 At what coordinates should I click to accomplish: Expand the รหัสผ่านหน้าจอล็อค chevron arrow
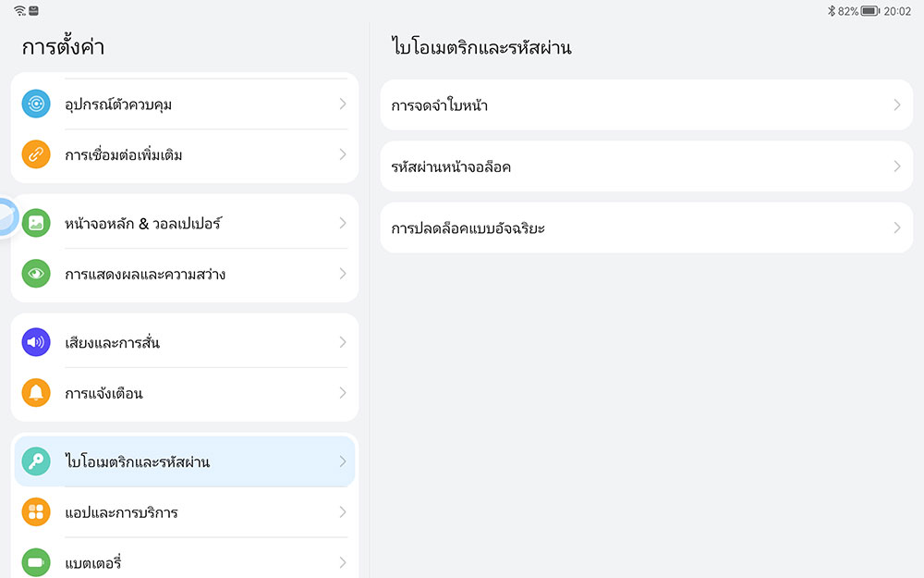(x=896, y=166)
